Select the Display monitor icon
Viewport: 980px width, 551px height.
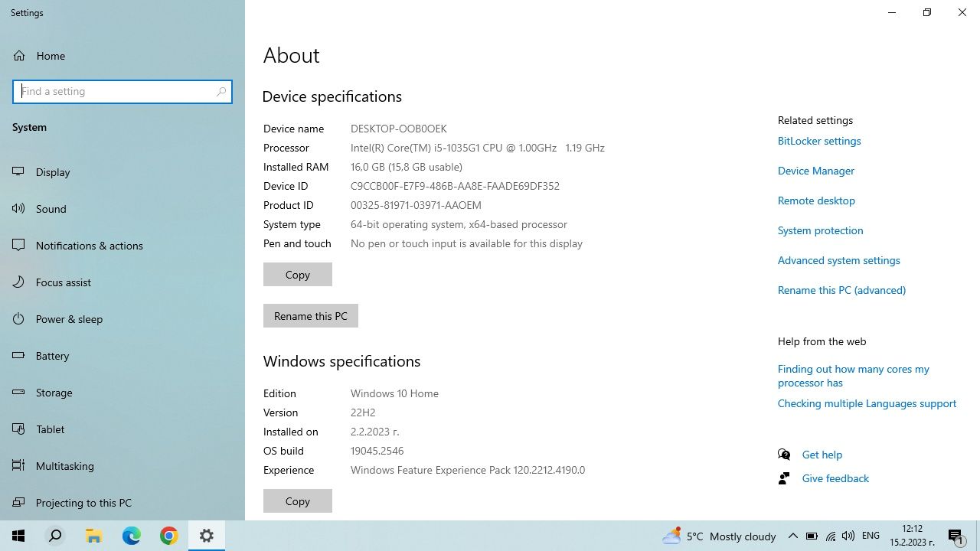click(x=19, y=172)
